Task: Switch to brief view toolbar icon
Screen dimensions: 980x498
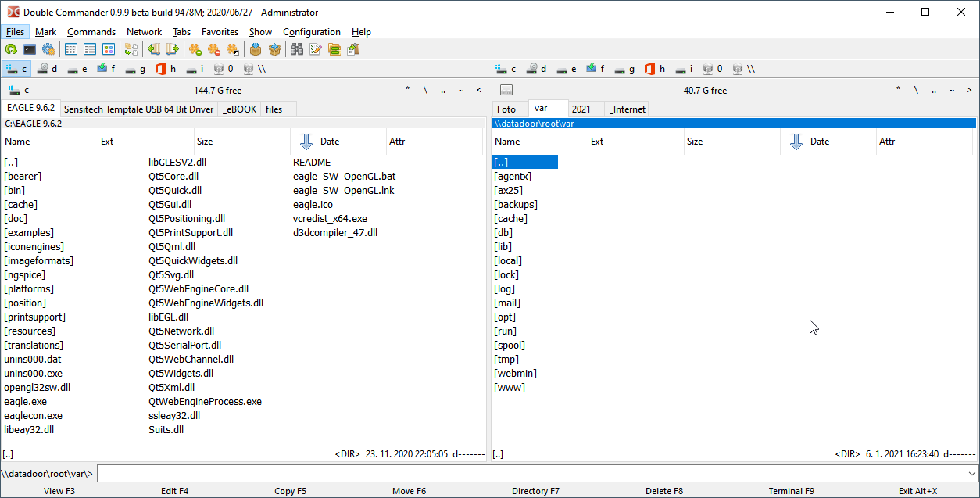Action: point(71,49)
